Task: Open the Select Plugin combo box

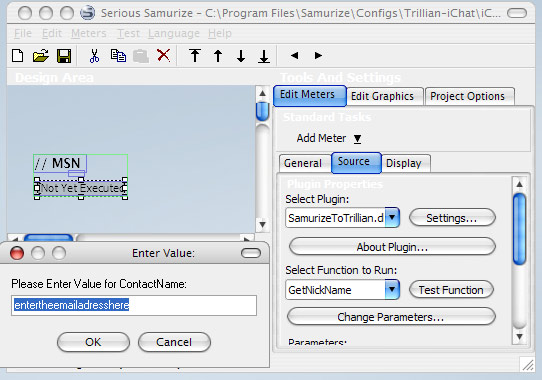Action: coord(343,218)
